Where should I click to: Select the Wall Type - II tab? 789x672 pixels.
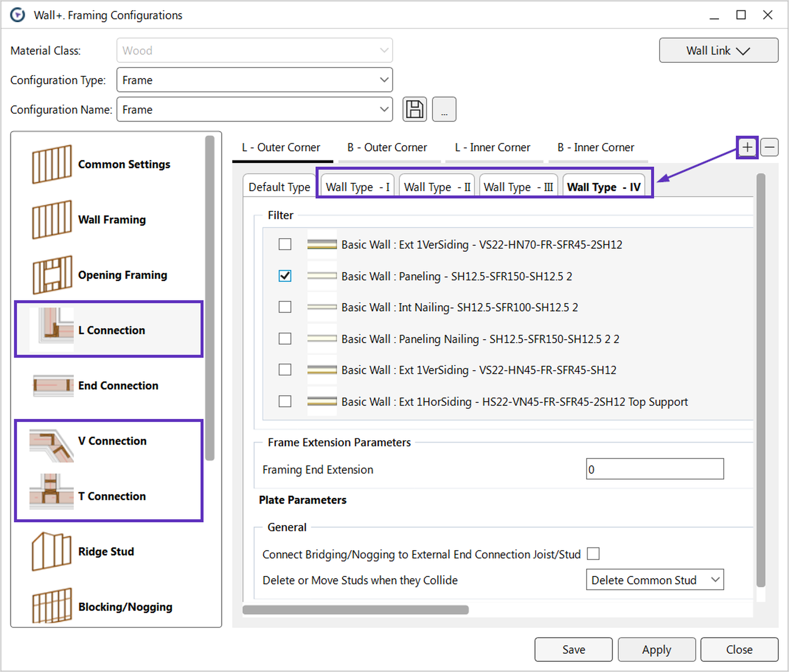pos(436,187)
